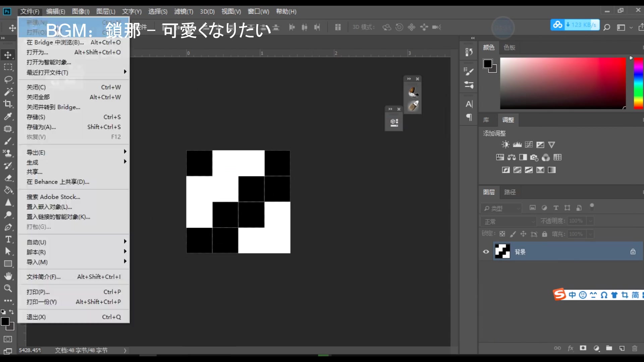The image size is (644, 362).
Task: Select the Magic Wand tool
Action: click(x=8, y=92)
